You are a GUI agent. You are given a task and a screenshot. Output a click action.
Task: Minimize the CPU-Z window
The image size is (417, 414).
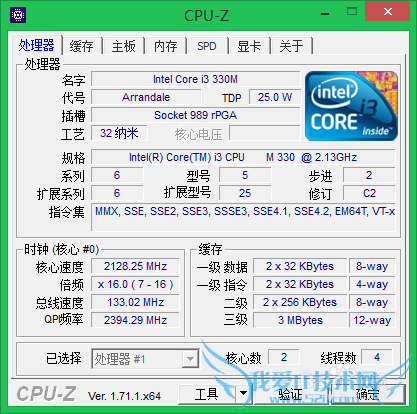(x=325, y=14)
